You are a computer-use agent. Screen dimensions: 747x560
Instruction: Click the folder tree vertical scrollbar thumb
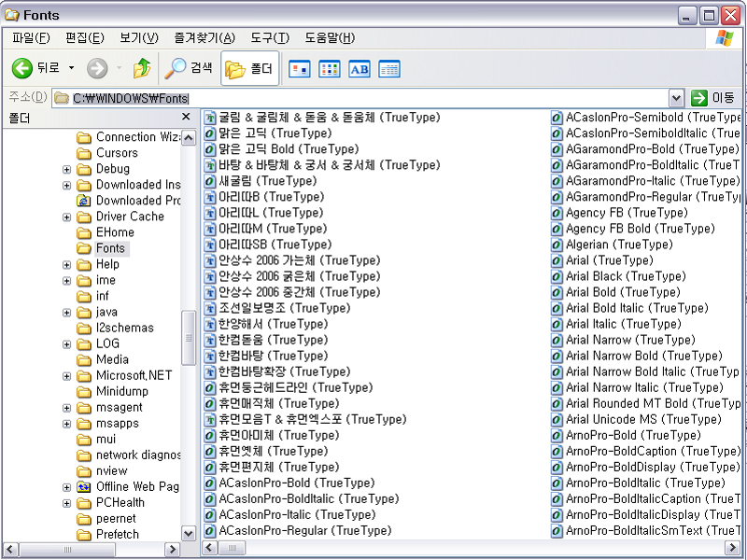(x=189, y=338)
